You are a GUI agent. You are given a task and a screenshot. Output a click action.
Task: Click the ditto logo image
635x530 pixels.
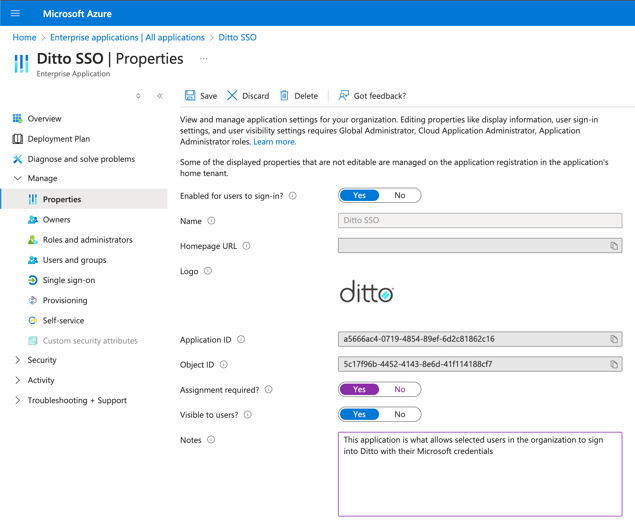coord(367,291)
